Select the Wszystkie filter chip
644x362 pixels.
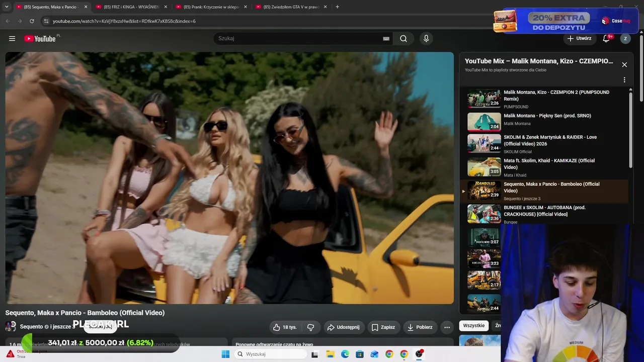(473, 326)
